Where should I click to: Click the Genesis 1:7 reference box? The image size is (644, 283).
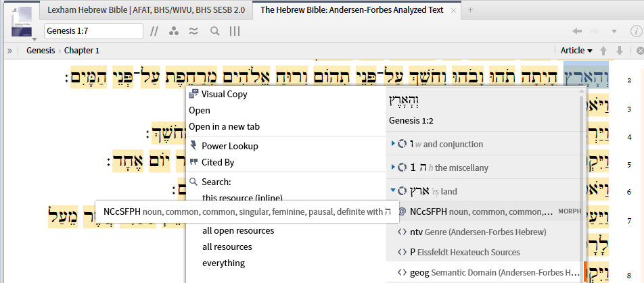93,31
